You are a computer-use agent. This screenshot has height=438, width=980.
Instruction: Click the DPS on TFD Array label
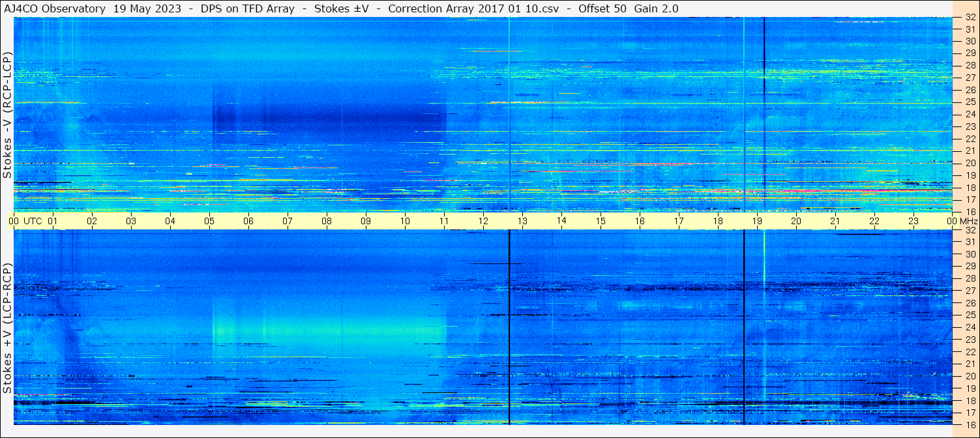click(249, 9)
